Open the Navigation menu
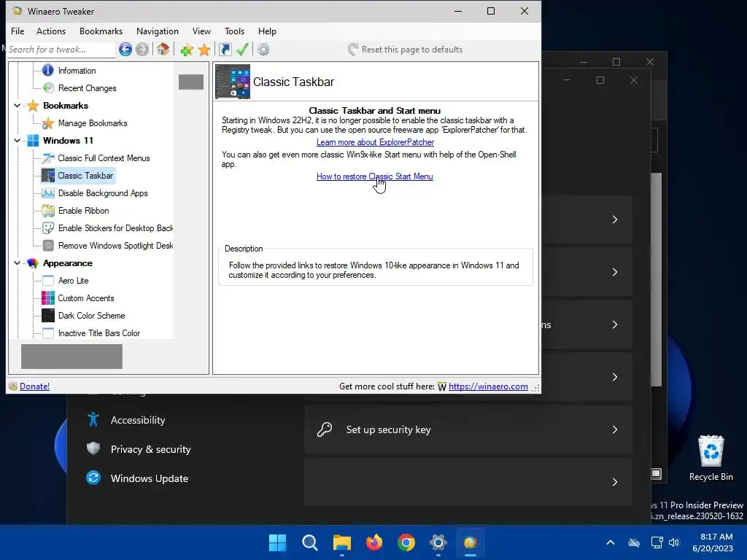 coord(158,31)
